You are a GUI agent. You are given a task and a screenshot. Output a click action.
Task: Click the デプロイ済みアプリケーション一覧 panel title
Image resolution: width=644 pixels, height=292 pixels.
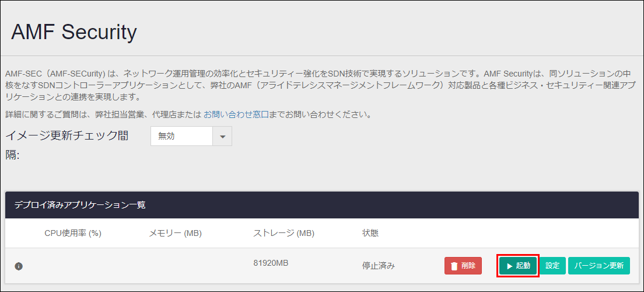pyautogui.click(x=80, y=205)
